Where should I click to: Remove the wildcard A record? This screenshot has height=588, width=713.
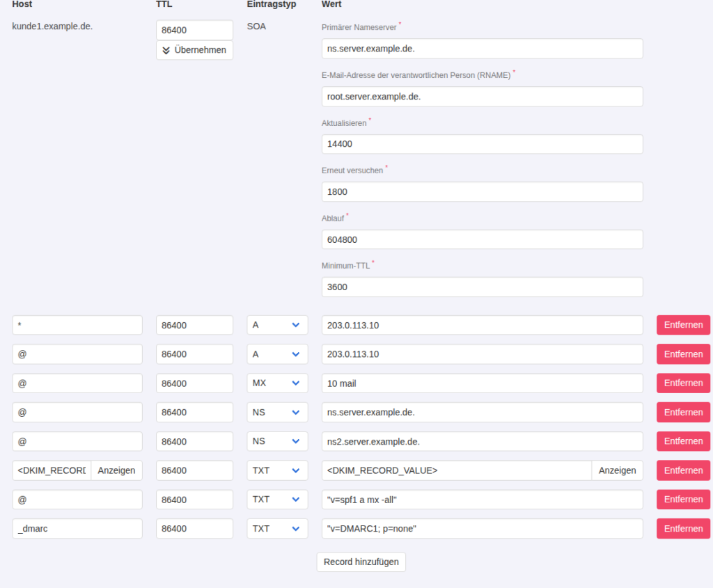coord(683,325)
